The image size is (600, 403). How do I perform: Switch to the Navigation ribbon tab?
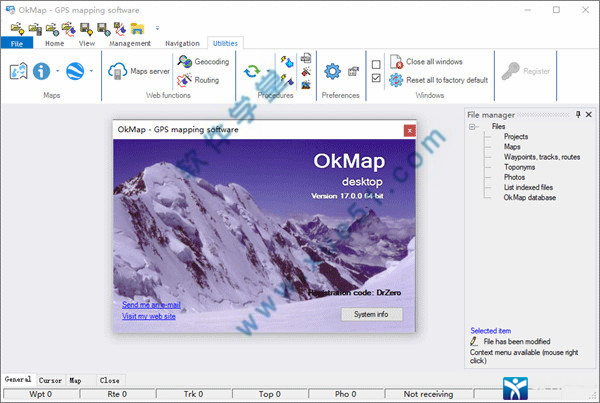pos(182,43)
